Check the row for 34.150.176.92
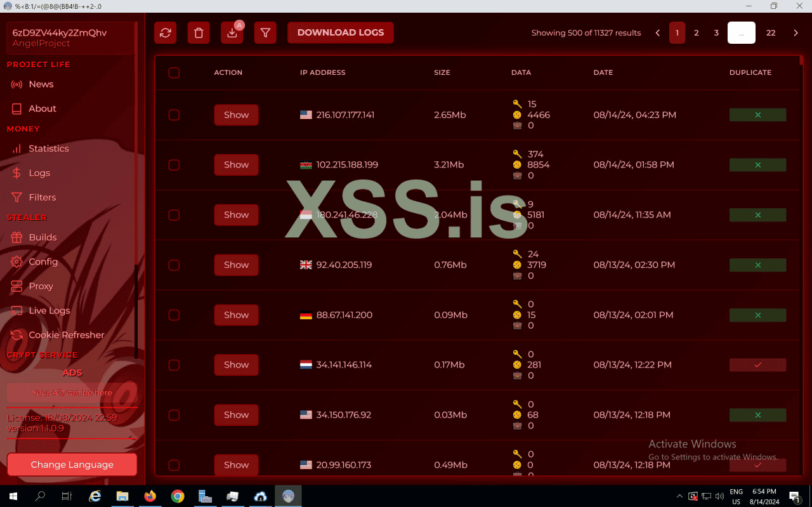The width and height of the screenshot is (812, 507). (174, 415)
